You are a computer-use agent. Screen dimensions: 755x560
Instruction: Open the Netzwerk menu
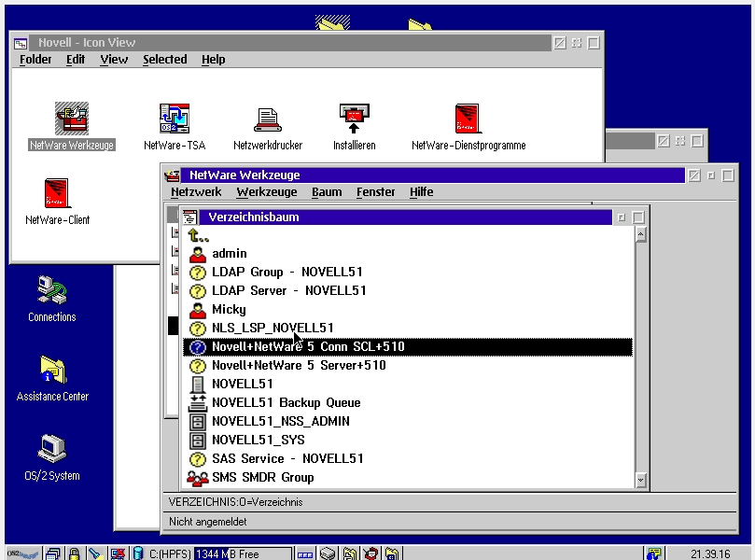coord(196,192)
